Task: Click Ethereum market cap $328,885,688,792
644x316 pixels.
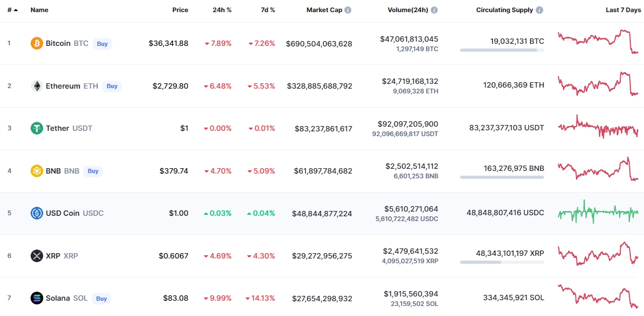Action: 319,86
